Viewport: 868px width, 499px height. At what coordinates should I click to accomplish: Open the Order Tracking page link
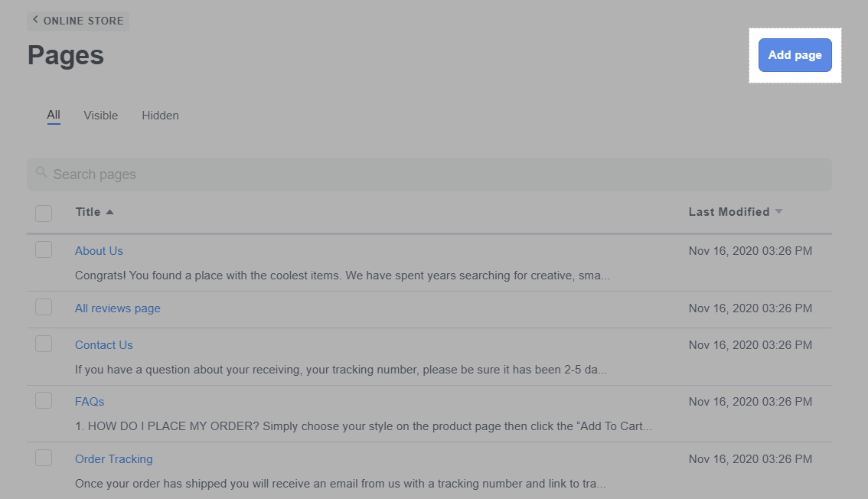113,459
